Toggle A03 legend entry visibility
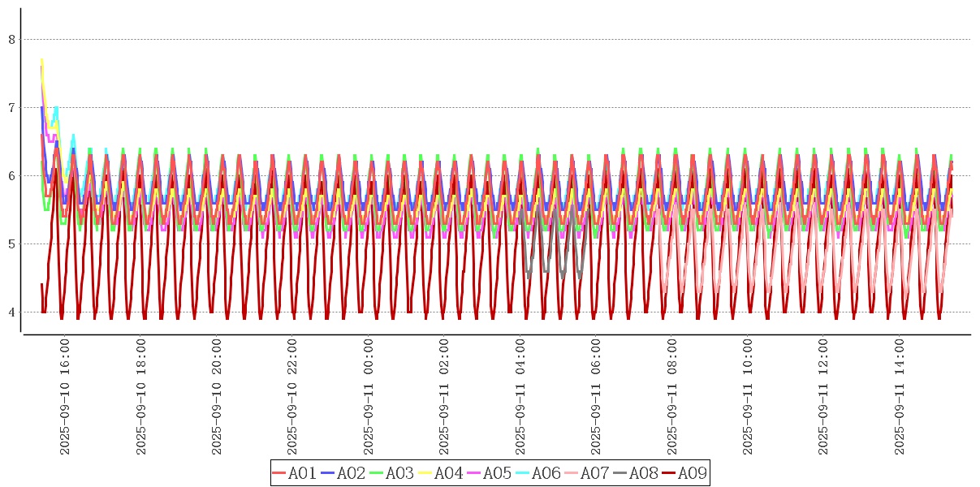 point(392,473)
